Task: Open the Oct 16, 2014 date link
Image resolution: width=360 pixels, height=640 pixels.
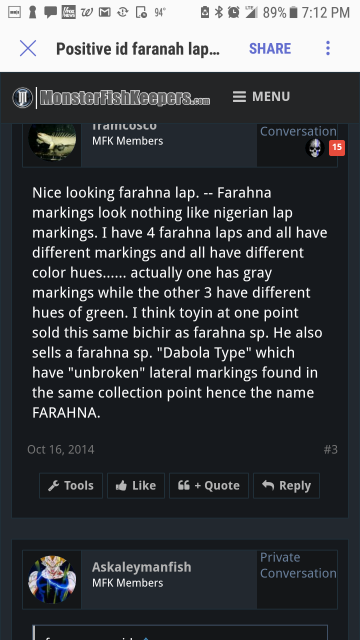Action: pos(61,450)
